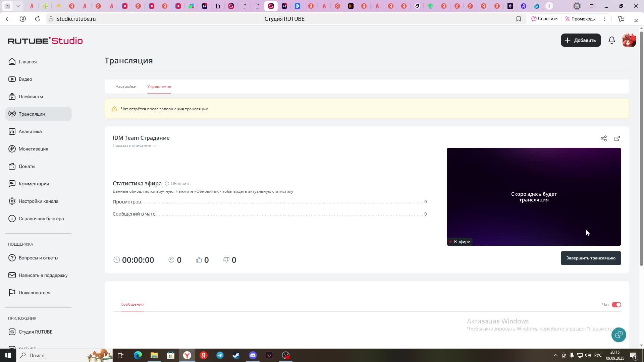This screenshot has height=362, width=644.
Task: Open the Монетизация section
Action: tap(34, 149)
